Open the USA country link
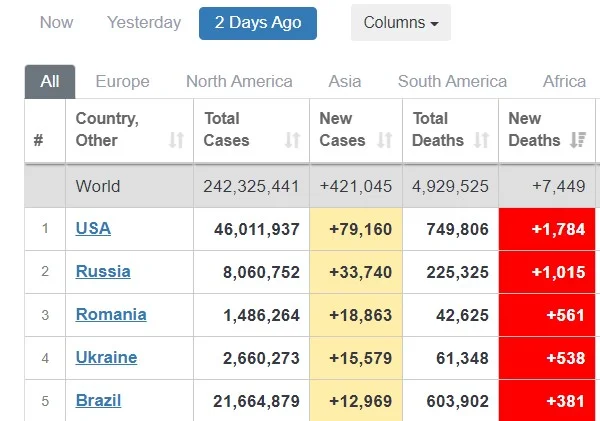The width and height of the screenshot is (600, 421). click(x=93, y=228)
